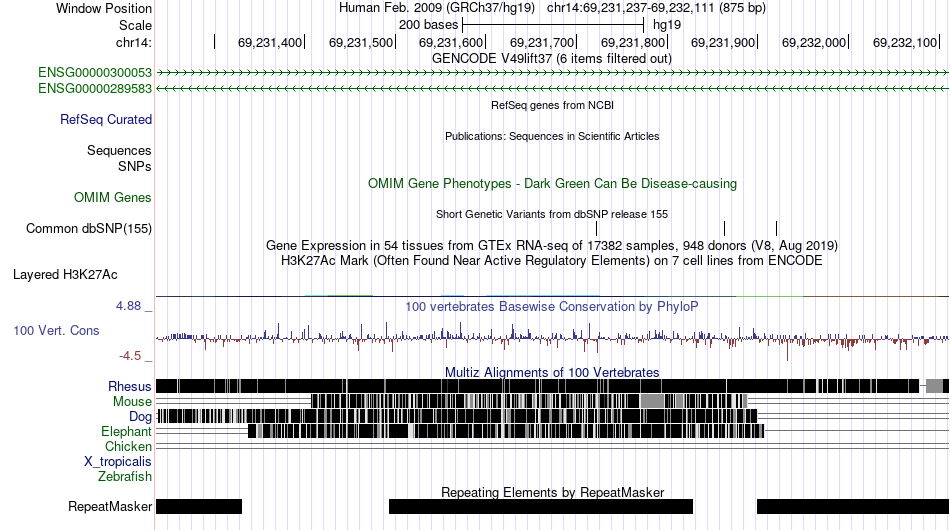The width and height of the screenshot is (950, 530).
Task: Click the -4.5 PhyloP minimum value
Action: tap(130, 356)
